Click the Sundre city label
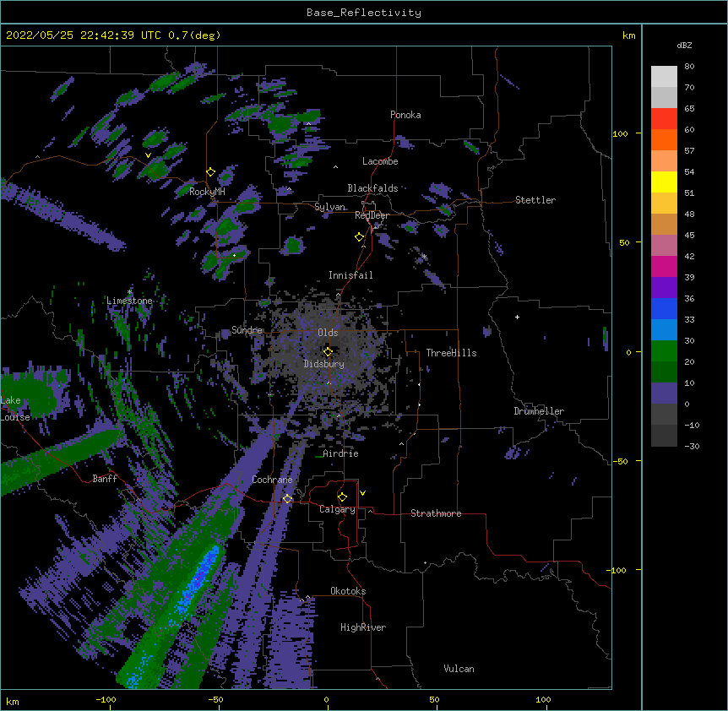The width and height of the screenshot is (728, 711). (247, 330)
